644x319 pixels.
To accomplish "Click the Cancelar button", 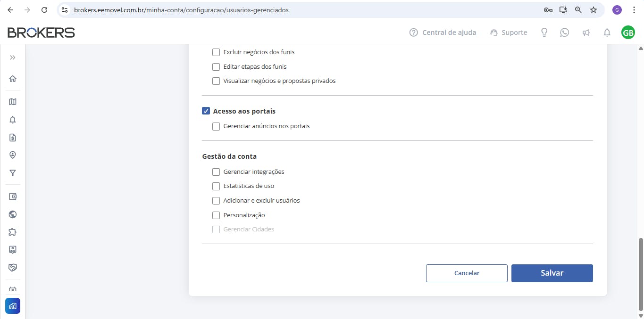I will point(467,273).
